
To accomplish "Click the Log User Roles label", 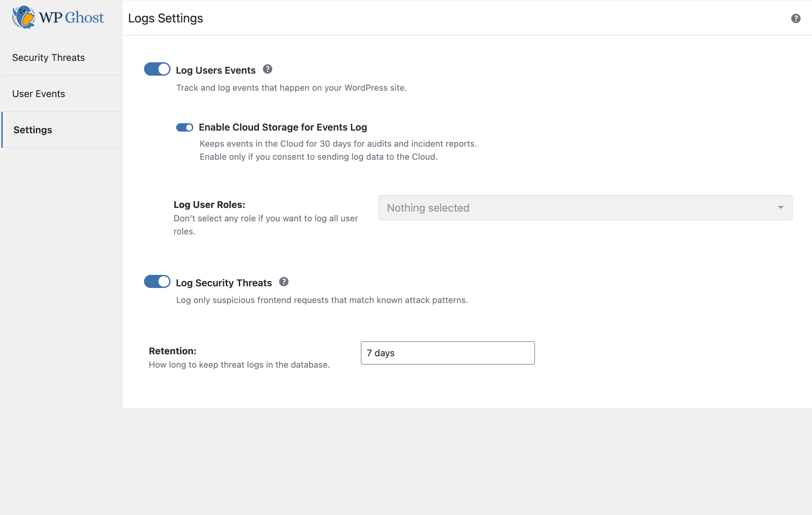I will (x=209, y=205).
